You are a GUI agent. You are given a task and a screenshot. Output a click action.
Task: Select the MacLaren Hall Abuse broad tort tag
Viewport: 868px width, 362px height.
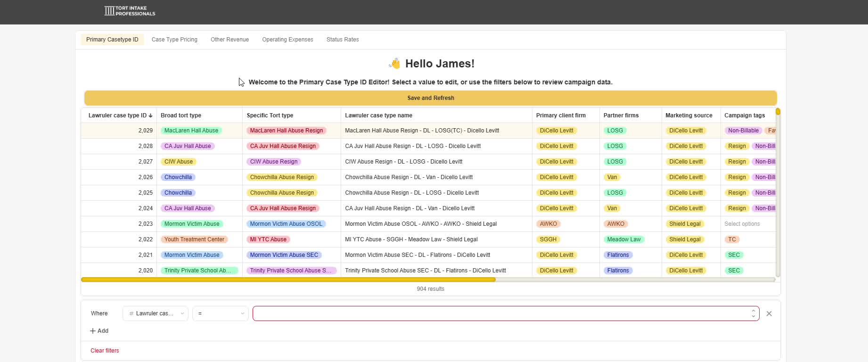click(191, 131)
